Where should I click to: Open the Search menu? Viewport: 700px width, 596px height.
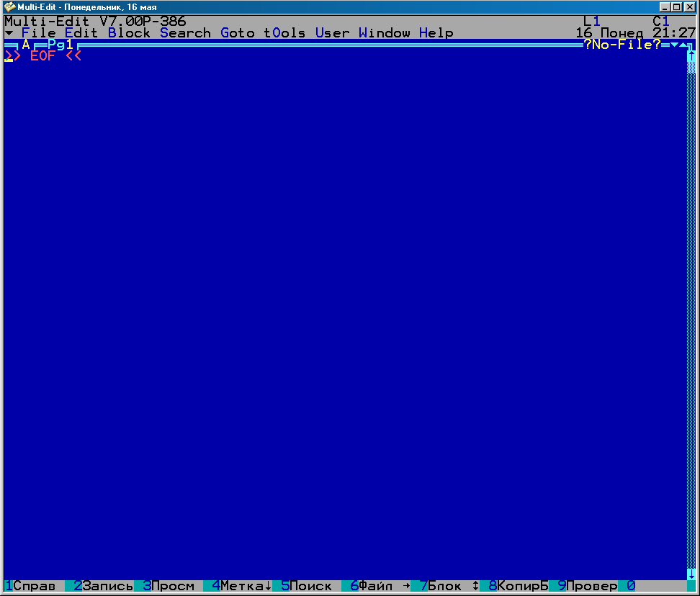185,33
